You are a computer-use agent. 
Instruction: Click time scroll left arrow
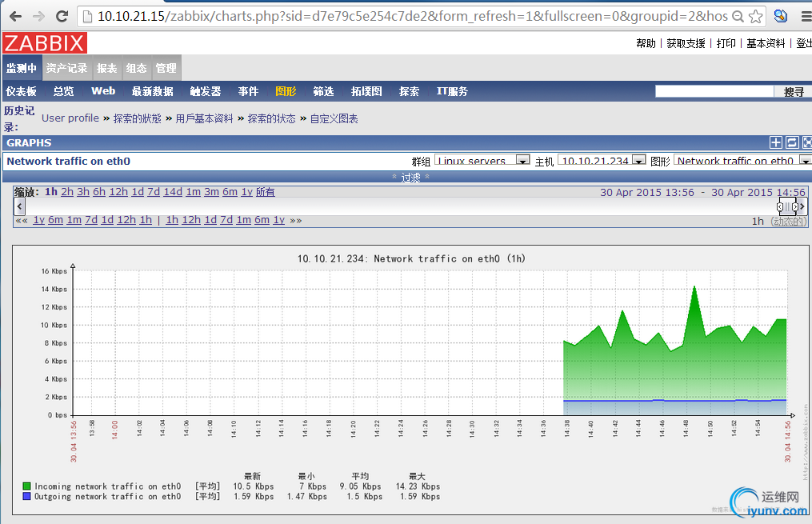coord(20,206)
